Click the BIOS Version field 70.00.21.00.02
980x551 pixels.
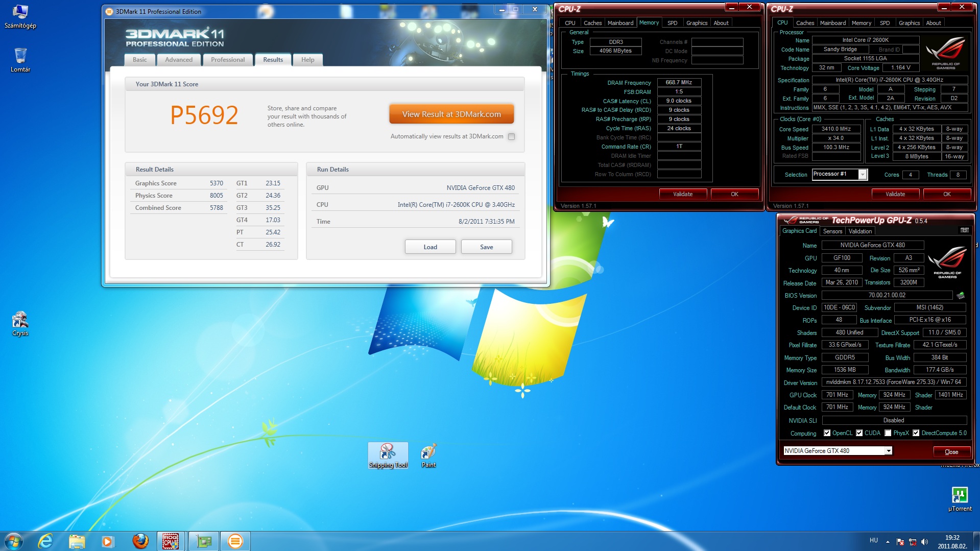[887, 295]
